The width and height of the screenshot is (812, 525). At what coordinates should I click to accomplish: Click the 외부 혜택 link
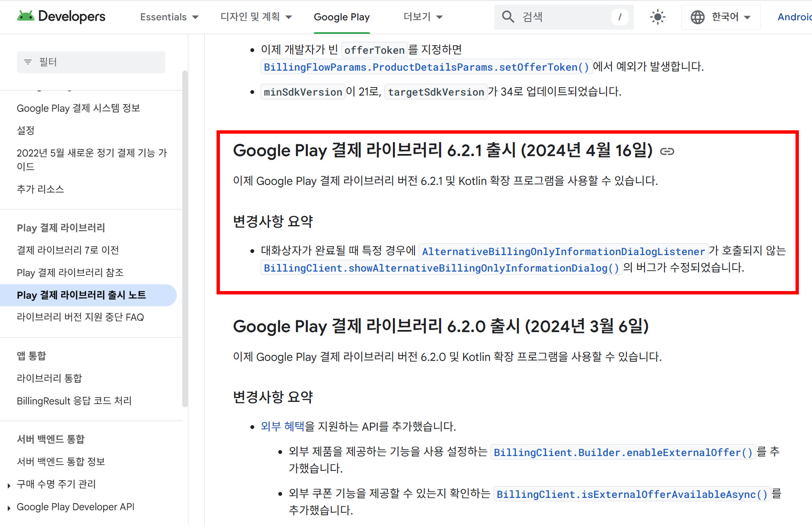click(x=282, y=426)
